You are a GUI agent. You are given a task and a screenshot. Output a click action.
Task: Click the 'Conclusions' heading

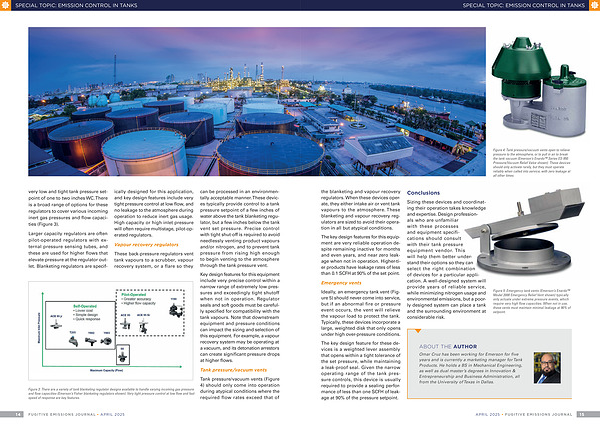pyautogui.click(x=423, y=193)
